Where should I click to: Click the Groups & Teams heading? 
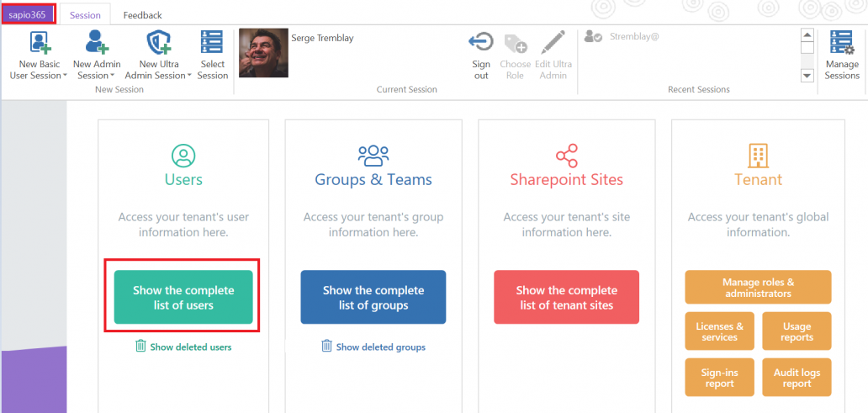(373, 180)
